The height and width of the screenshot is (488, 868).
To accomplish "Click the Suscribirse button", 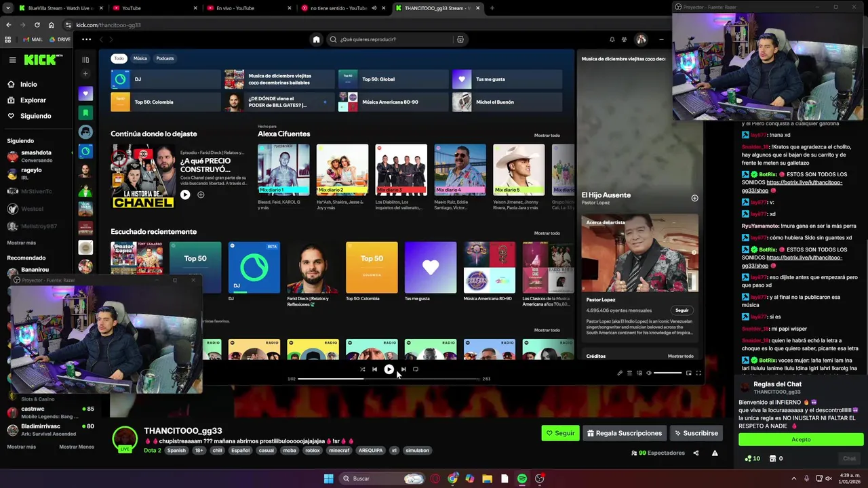I will click(696, 433).
